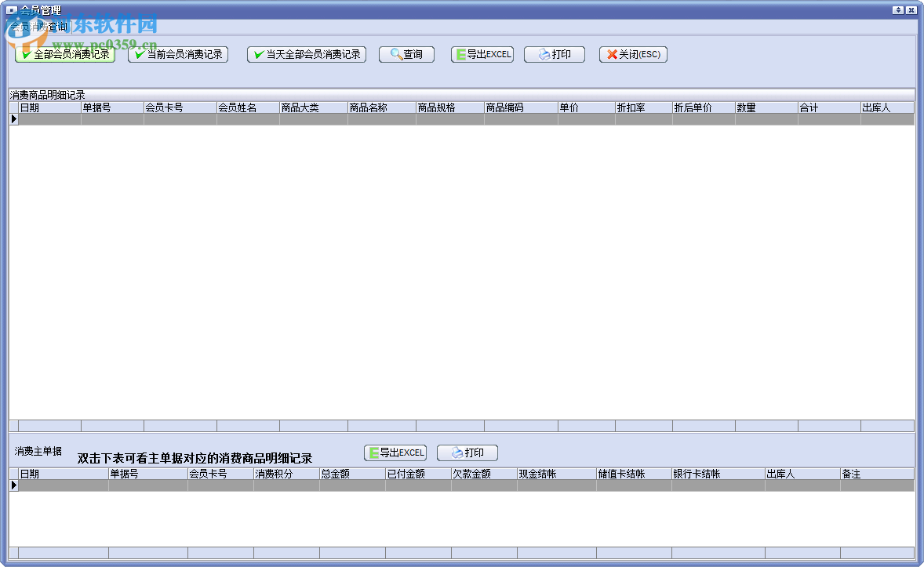The image size is (924, 567).
Task: Export main bills via lower 导出EXCEL
Action: (x=395, y=453)
